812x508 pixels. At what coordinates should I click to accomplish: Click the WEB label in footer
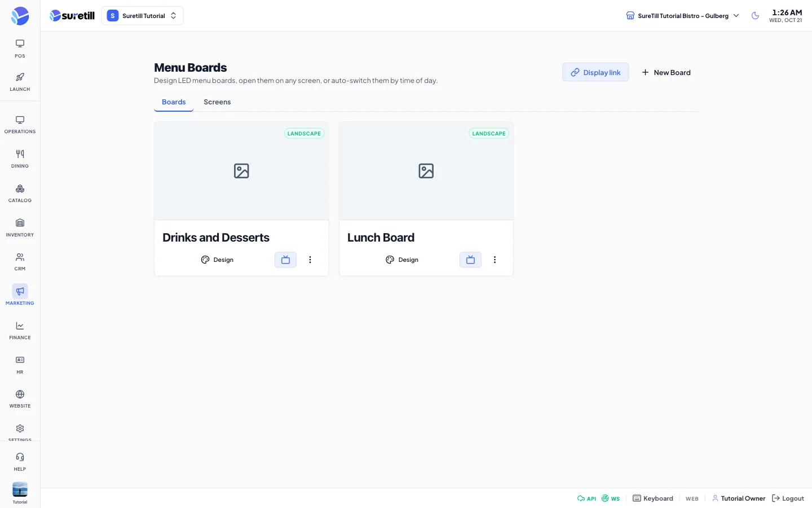[x=692, y=499]
